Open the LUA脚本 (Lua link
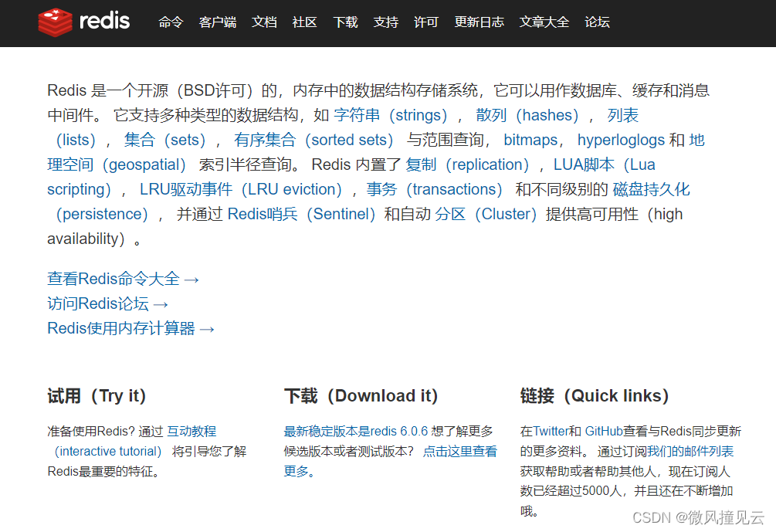Viewport: 776px width, 532px height. pos(605,164)
